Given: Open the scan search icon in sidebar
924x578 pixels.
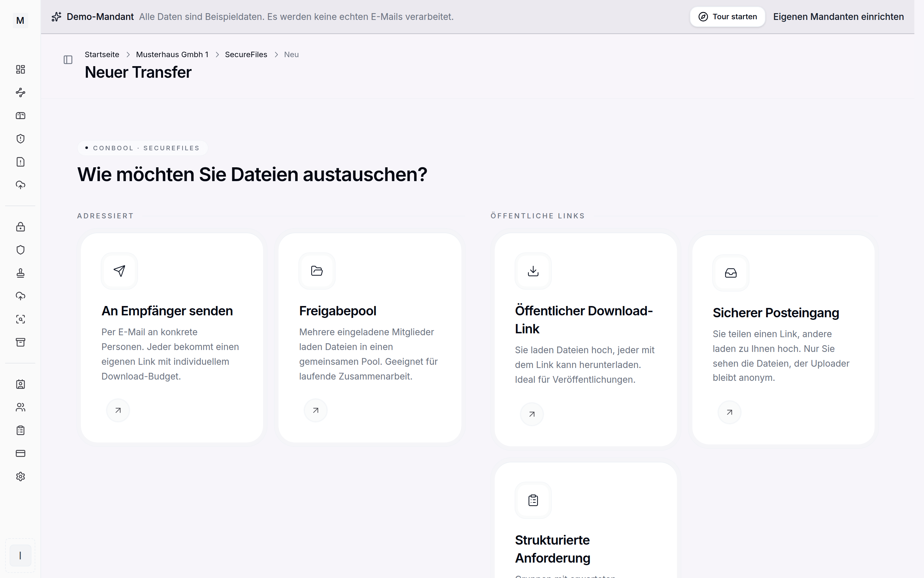Looking at the screenshot, I should click(20, 319).
